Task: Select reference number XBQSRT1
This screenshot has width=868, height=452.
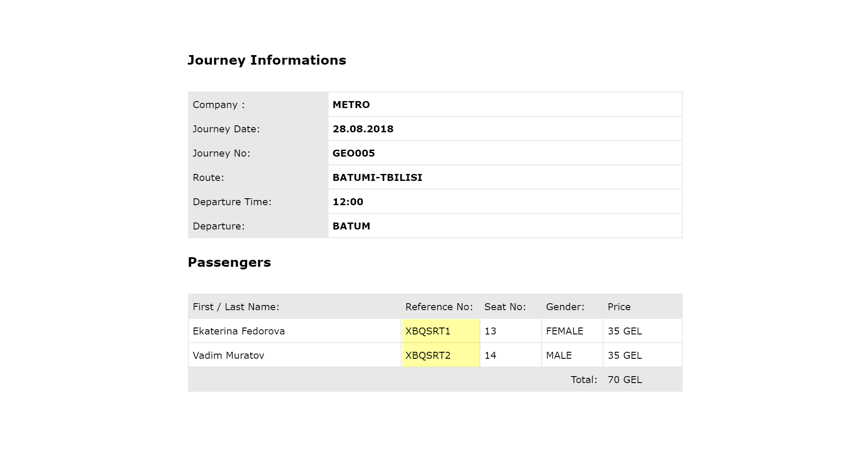Action: click(428, 331)
